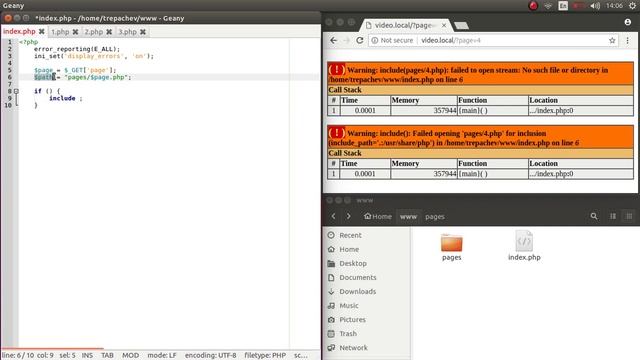This screenshot has height=360, width=640.
Task: Click www in file manager path bar
Action: pyautogui.click(x=408, y=216)
